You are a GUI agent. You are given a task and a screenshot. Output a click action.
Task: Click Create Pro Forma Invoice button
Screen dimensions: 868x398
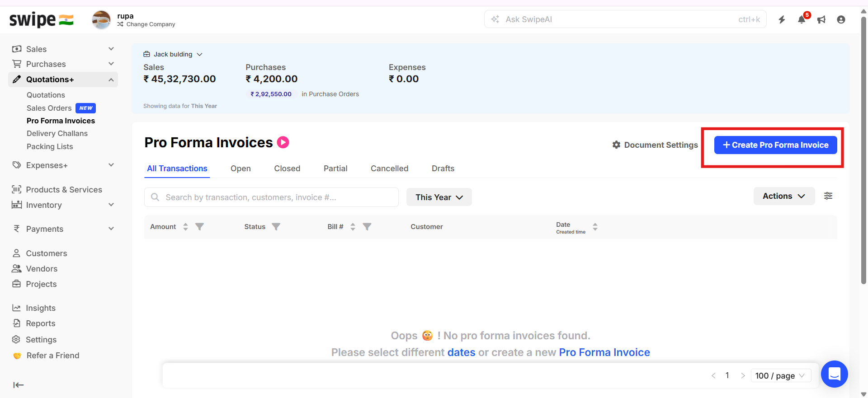coord(775,145)
